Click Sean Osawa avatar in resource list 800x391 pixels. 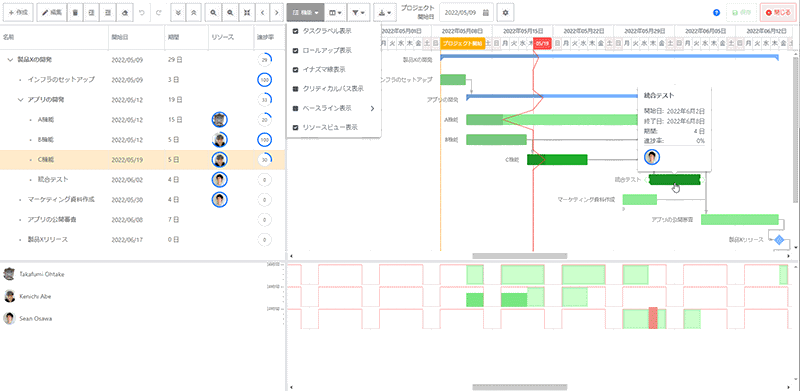(x=9, y=319)
